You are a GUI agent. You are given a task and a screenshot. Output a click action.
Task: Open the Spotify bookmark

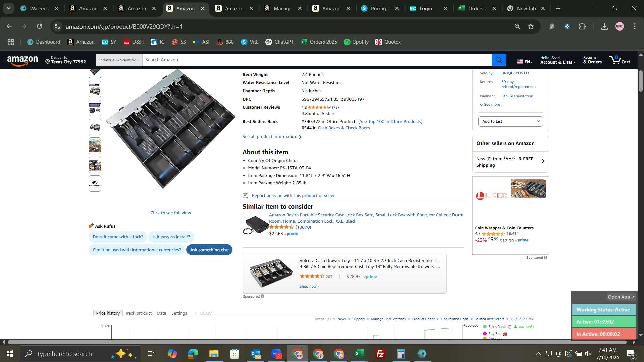point(356,42)
